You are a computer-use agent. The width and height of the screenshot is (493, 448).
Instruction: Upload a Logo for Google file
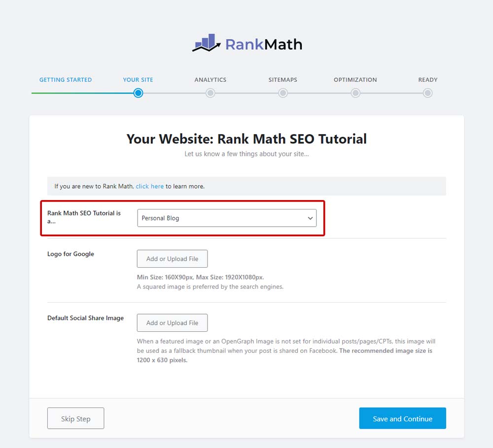tap(172, 258)
